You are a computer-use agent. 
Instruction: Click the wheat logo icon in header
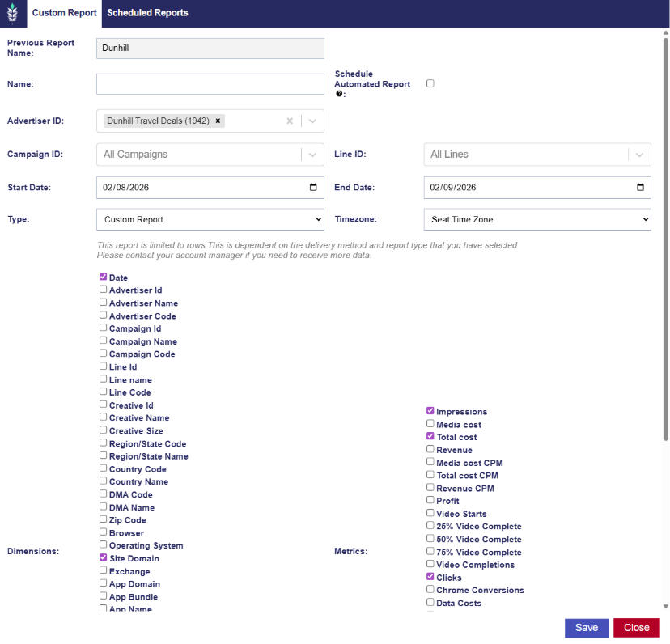click(11, 14)
